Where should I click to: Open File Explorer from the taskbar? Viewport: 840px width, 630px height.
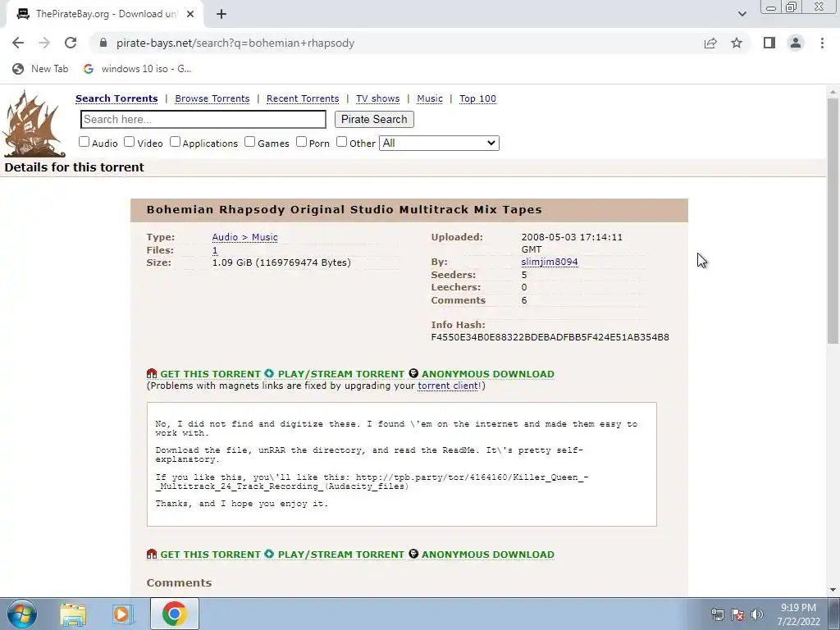[73, 614]
